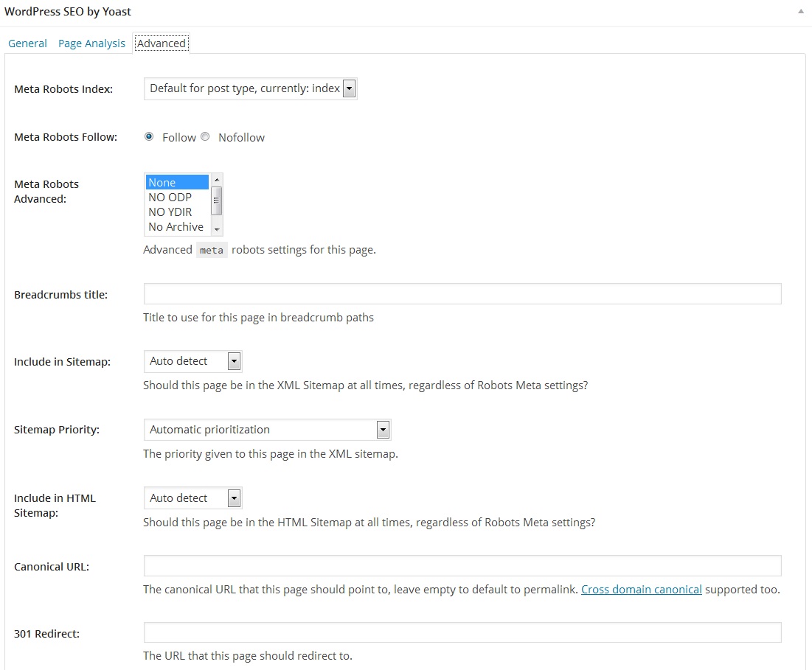The height and width of the screenshot is (670, 812).
Task: Select the Follow radio button
Action: click(149, 136)
